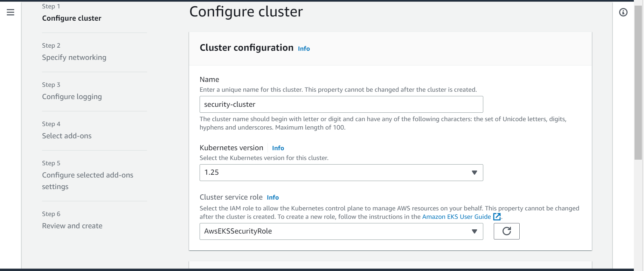Screen dimensions: 644x271
Task: Open Info link next to Cluster service role
Action: point(272,197)
